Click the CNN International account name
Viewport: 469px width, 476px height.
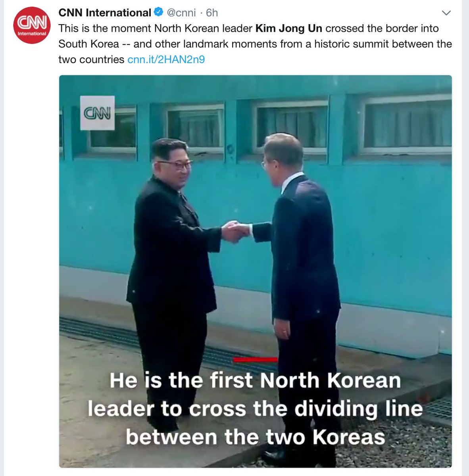105,13
